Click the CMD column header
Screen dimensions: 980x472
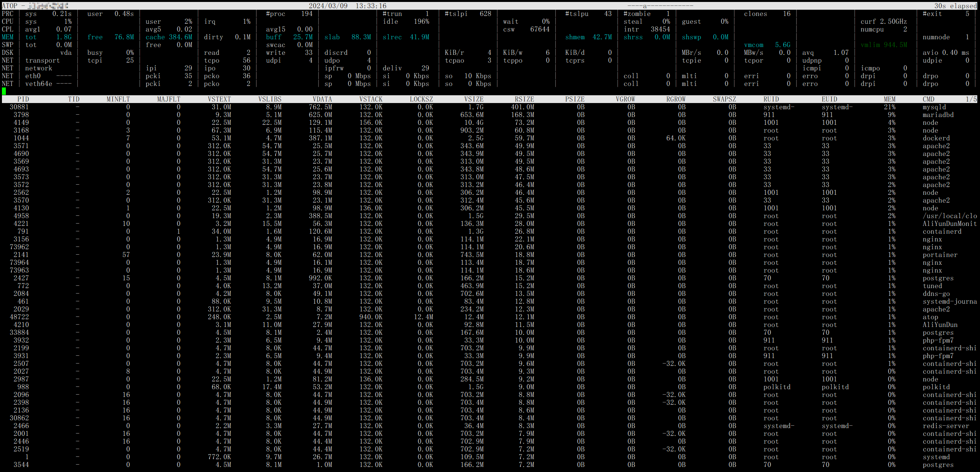coord(928,99)
